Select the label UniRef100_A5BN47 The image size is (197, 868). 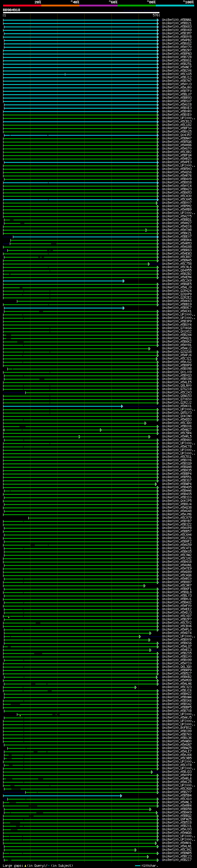click(x=177, y=139)
